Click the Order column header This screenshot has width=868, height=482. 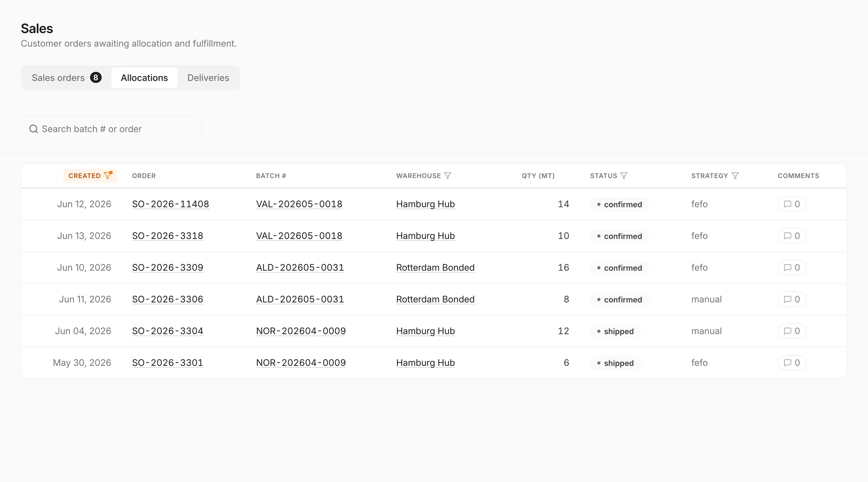pyautogui.click(x=144, y=176)
